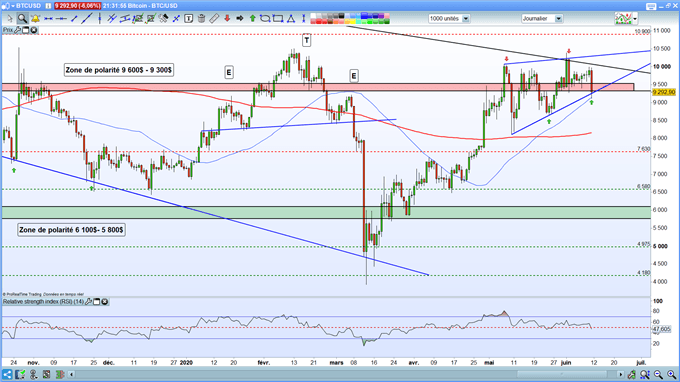Select the long trend line tool
The width and height of the screenshot is (680, 382).
coord(87,19)
